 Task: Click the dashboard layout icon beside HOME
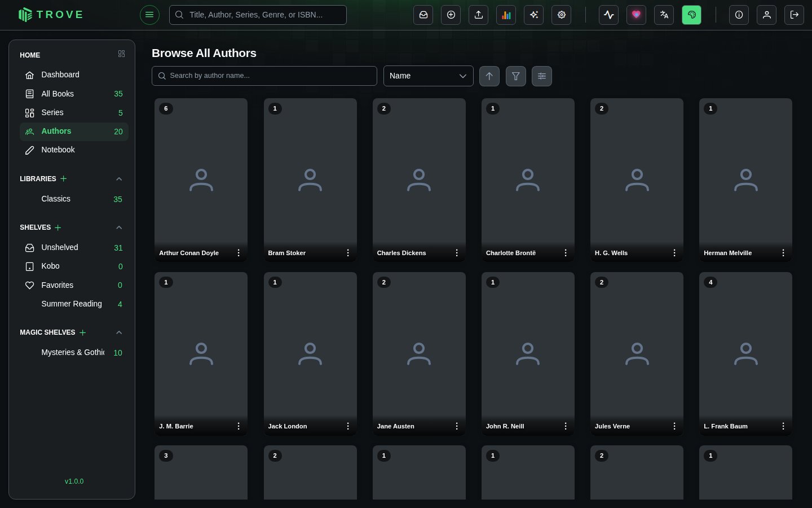coord(121,54)
